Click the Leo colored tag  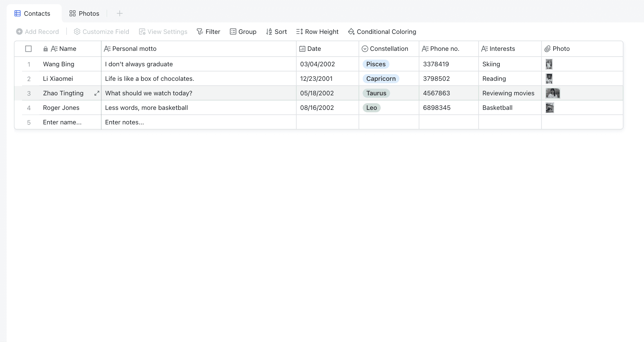coord(371,108)
